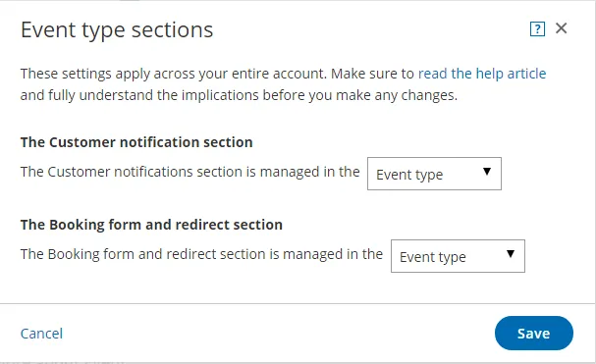Click the arrow in the Booking form dropdown
Image resolution: width=596 pixels, height=364 pixels.
click(x=511, y=254)
